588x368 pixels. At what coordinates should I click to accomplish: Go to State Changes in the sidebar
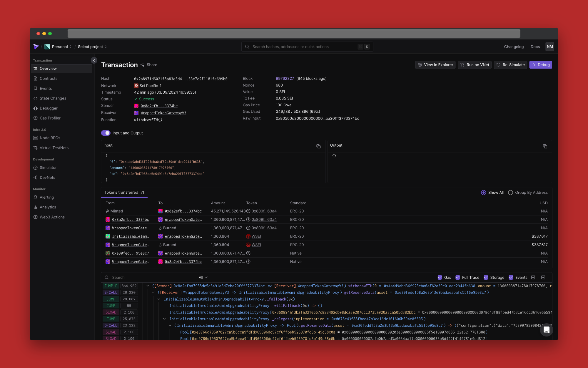(x=53, y=98)
